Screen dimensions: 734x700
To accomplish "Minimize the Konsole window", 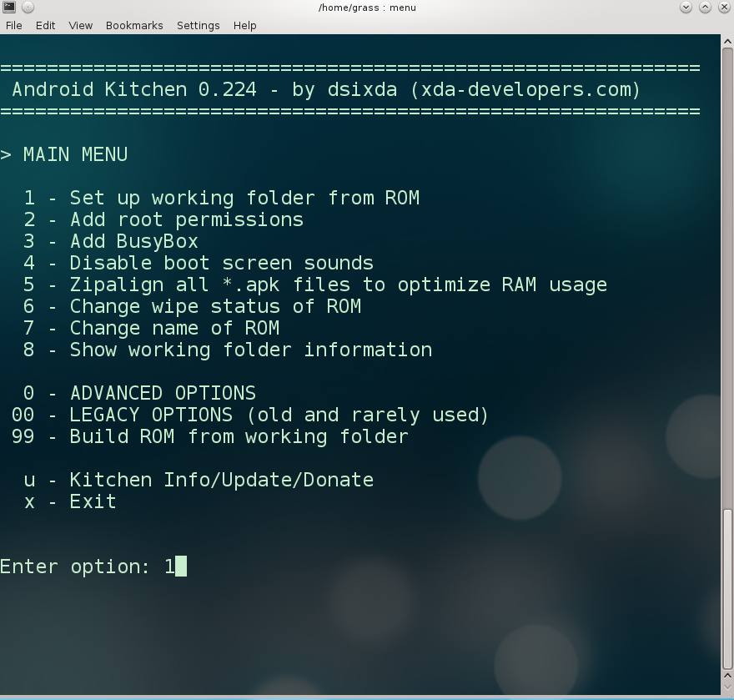I will 686,8.
